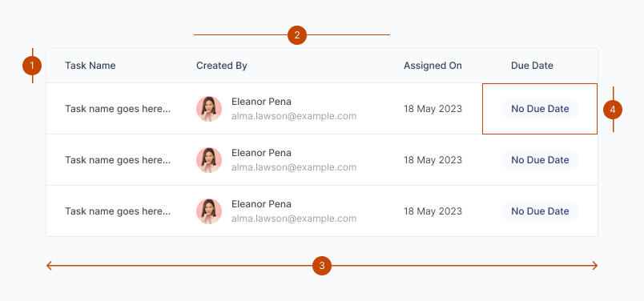Select the Due Date column header

532,66
